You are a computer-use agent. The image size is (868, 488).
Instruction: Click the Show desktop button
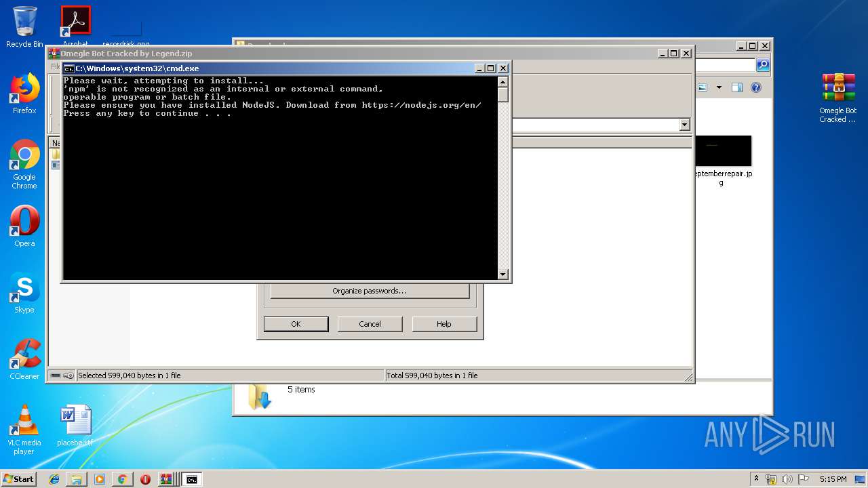(x=861, y=479)
